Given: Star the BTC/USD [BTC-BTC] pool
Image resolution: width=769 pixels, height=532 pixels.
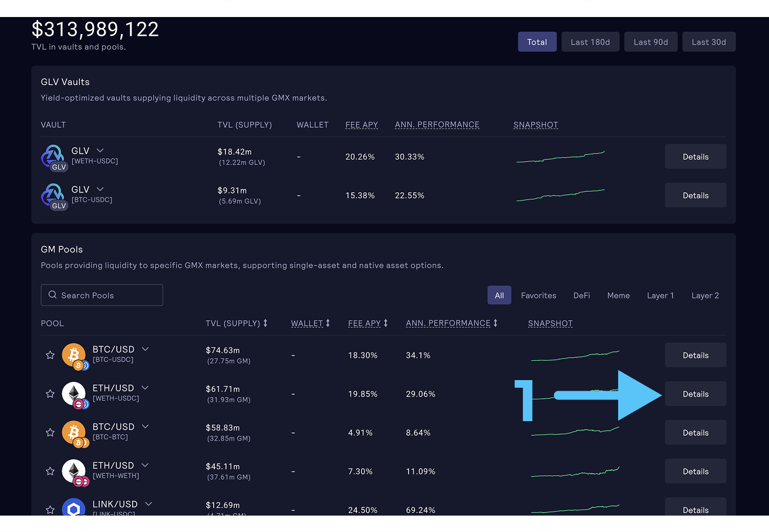Looking at the screenshot, I should tap(50, 432).
